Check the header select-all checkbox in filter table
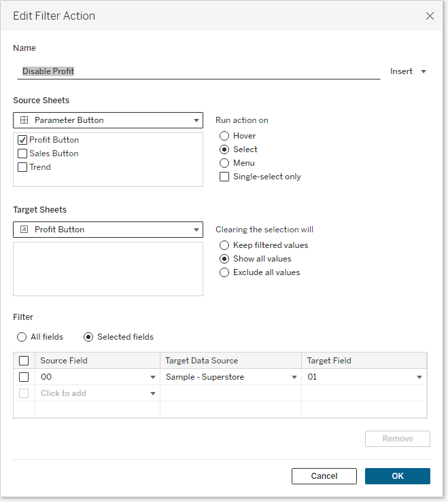448x502 pixels. pos(24,361)
